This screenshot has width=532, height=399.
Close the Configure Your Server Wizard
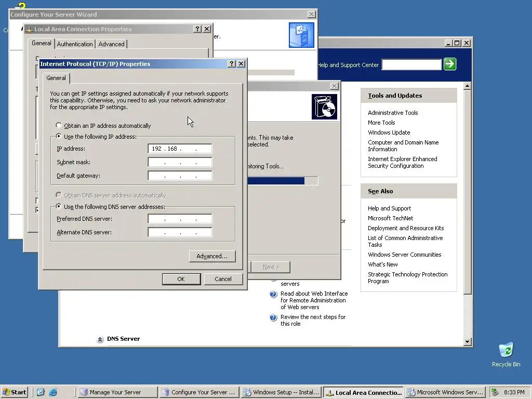(312, 14)
